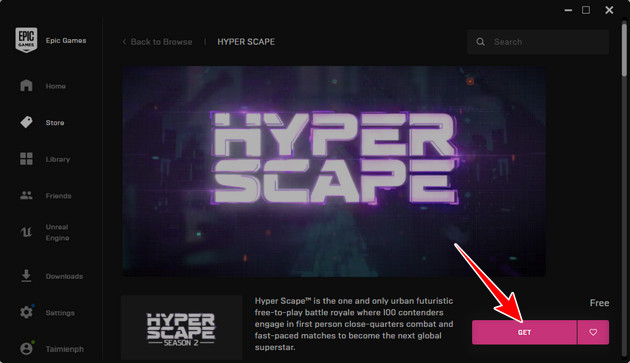Viewport: 630px width, 363px height.
Task: Open the Settings gear icon
Action: (x=26, y=312)
